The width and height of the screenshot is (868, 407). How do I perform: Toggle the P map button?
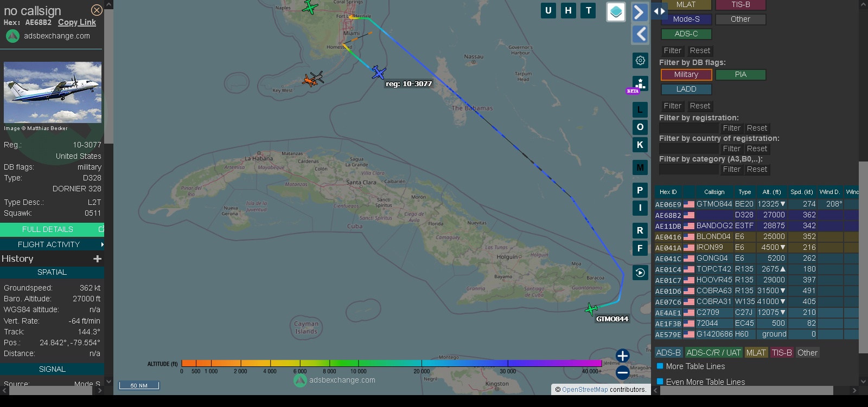640,190
